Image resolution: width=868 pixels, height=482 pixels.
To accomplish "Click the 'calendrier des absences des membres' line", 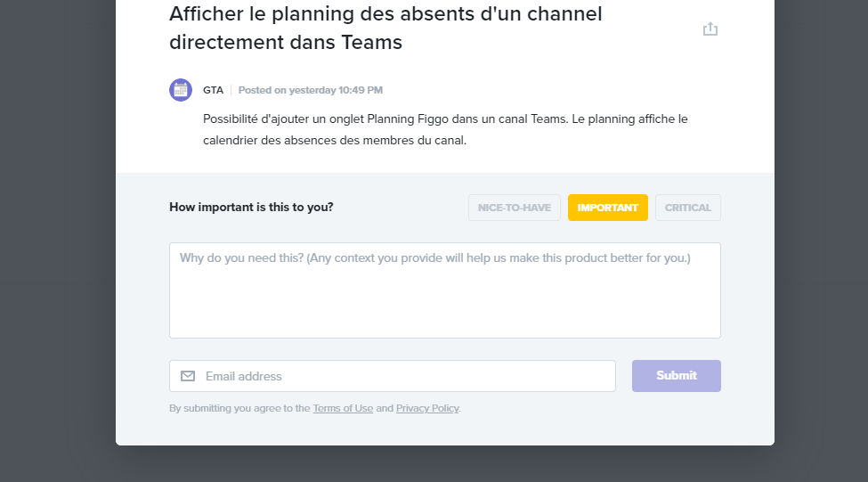I will [335, 140].
